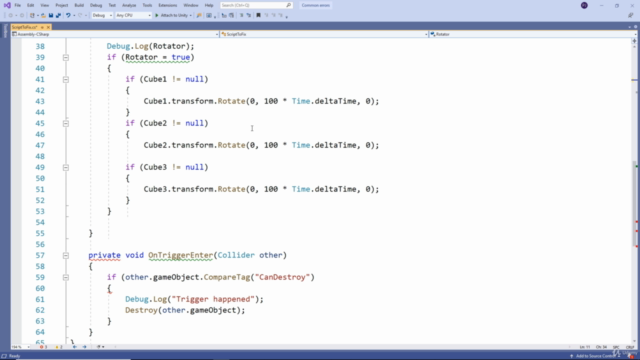Screen dimensions: 640x360
Task: Click the live share feedback icon at top right
Action: click(x=630, y=16)
